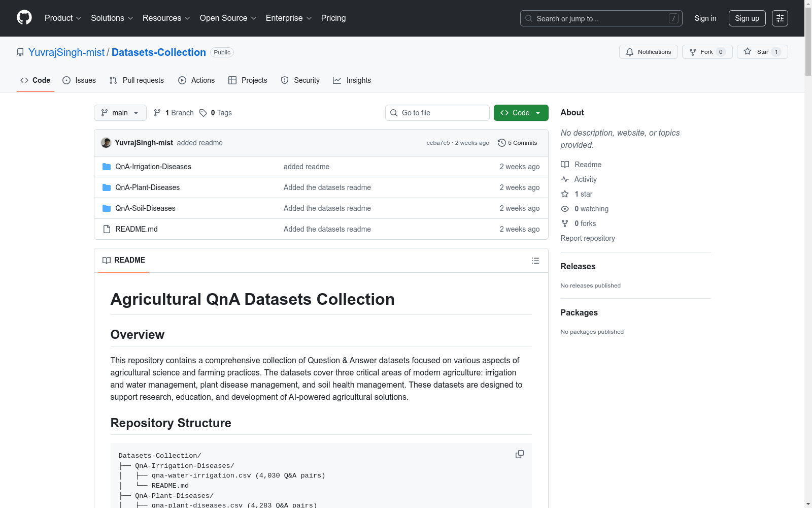Switch to the Issues tab
This screenshot has height=508, width=812.
point(79,80)
